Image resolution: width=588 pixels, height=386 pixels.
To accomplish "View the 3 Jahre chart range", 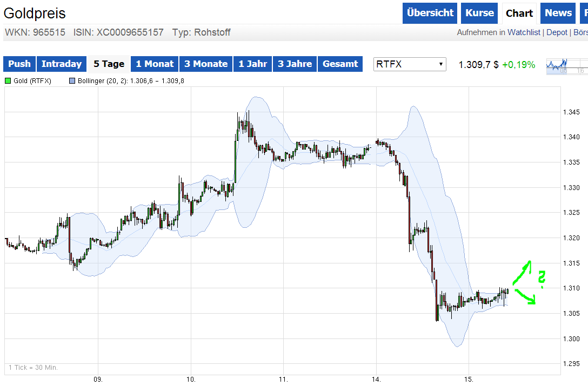I will click(x=295, y=64).
